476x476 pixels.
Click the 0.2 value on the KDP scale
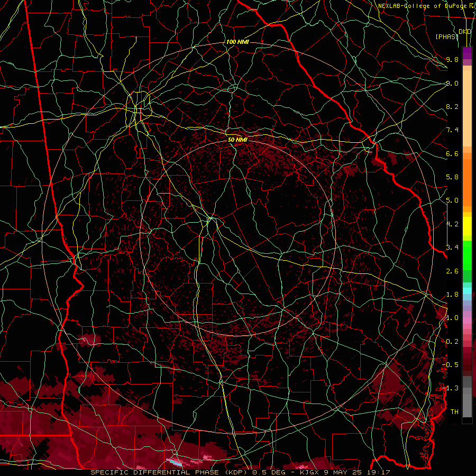[x=452, y=342]
